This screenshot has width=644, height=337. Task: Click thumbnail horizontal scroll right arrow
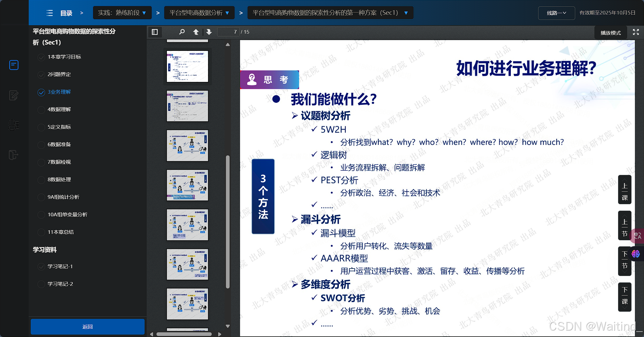tap(220, 334)
